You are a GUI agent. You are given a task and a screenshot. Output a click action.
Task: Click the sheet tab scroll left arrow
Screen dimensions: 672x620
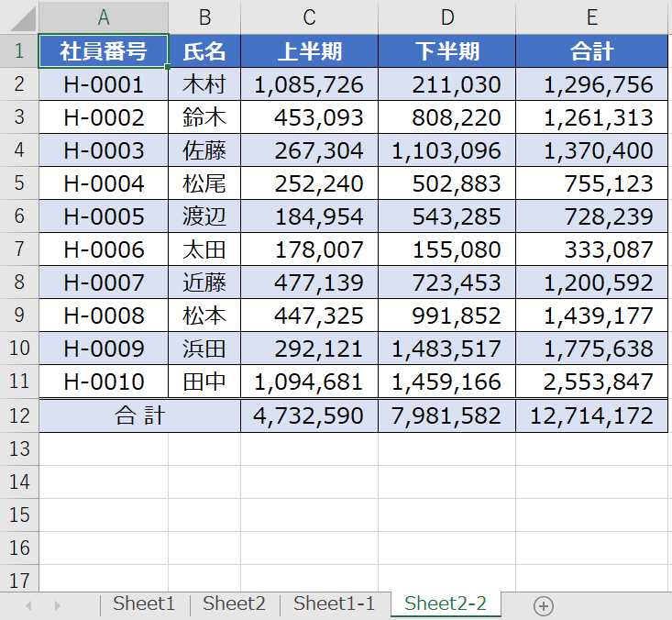(28, 605)
